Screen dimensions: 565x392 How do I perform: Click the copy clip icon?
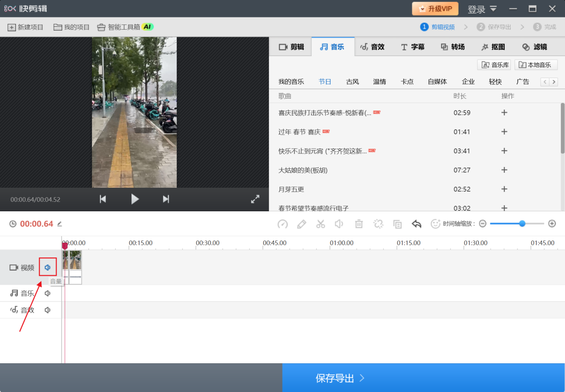(x=397, y=224)
